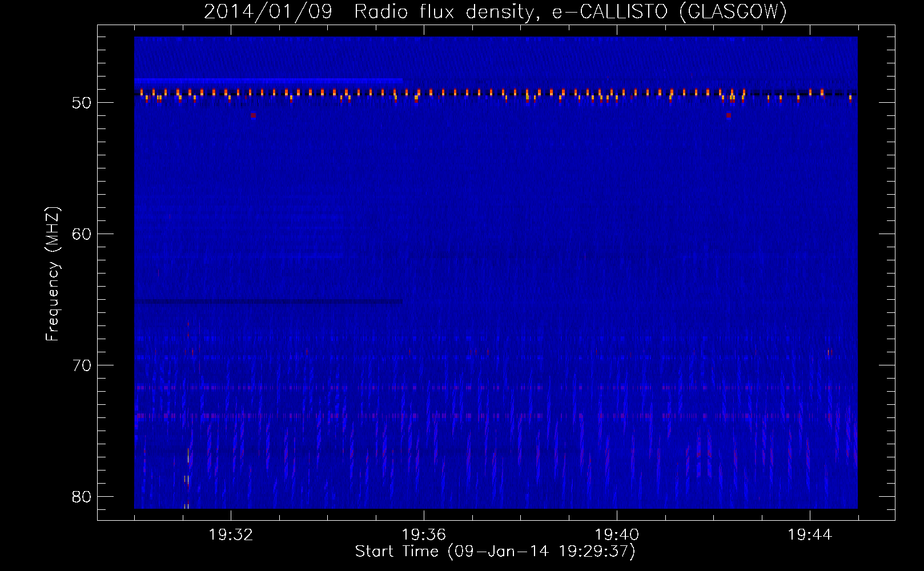
Task: Click the time tick label '19:32'
Action: pyautogui.click(x=231, y=535)
